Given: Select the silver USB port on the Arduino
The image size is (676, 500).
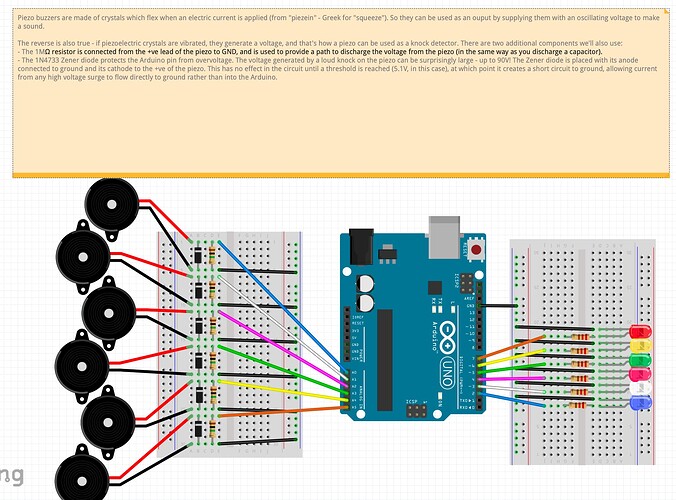Looking at the screenshot, I should pyautogui.click(x=444, y=237).
